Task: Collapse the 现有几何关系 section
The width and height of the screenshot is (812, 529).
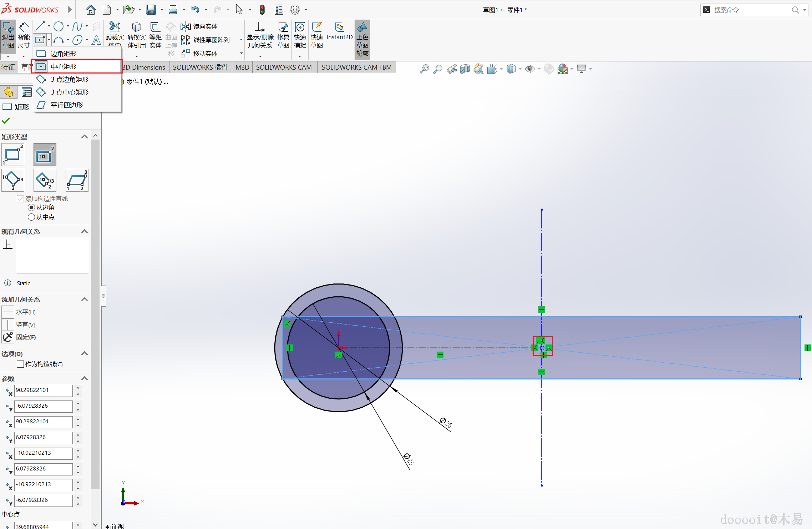Action: pos(85,231)
